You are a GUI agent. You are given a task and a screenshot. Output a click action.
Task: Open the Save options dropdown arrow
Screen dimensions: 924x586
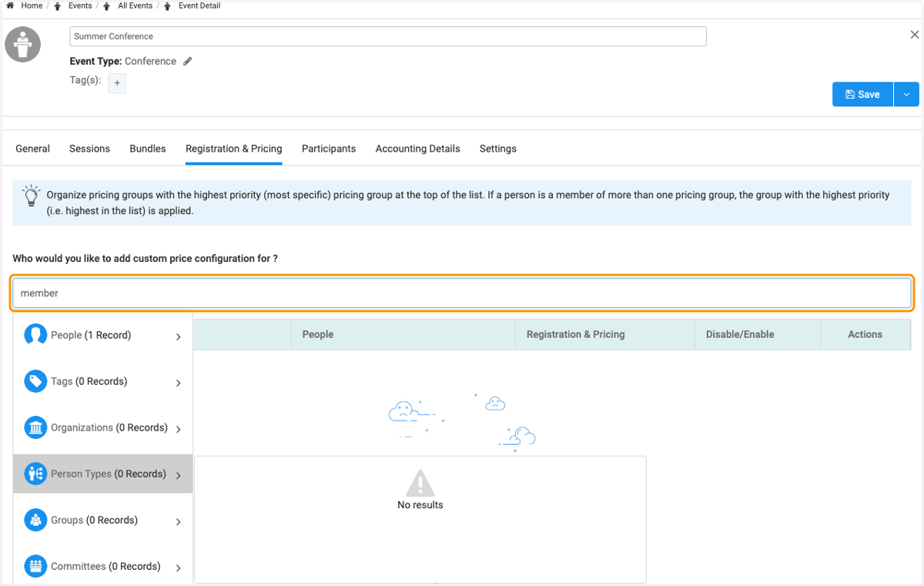coord(906,94)
